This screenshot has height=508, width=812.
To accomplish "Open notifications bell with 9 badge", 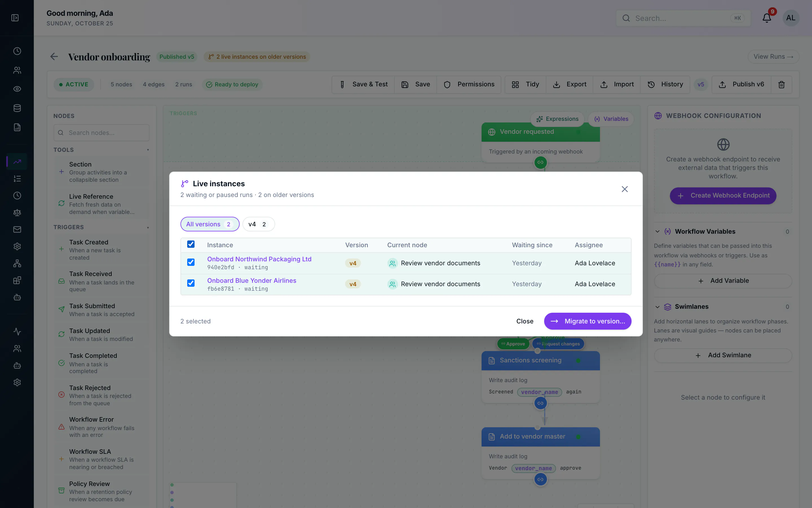I will point(767,18).
